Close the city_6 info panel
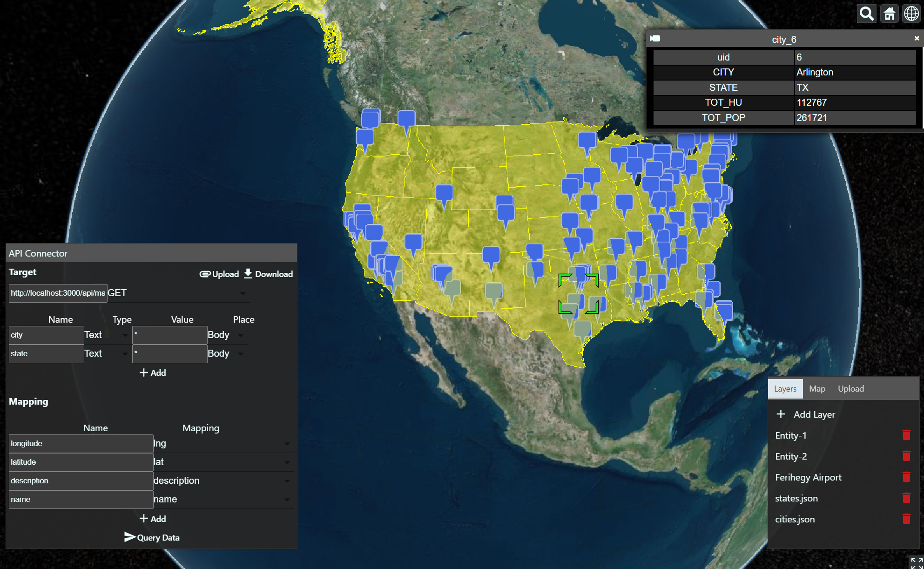Screen dimensions: 924x569 (x=917, y=39)
